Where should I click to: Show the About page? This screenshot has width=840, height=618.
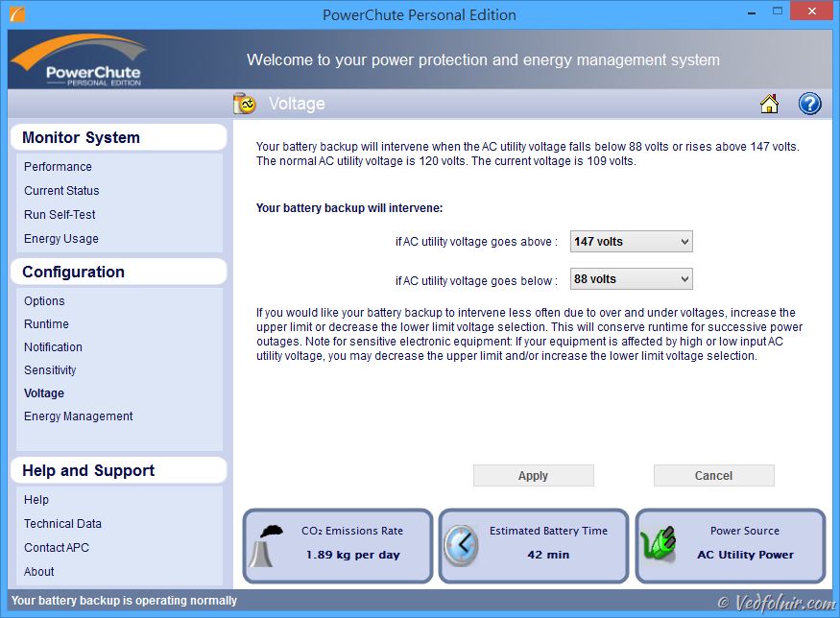(39, 572)
